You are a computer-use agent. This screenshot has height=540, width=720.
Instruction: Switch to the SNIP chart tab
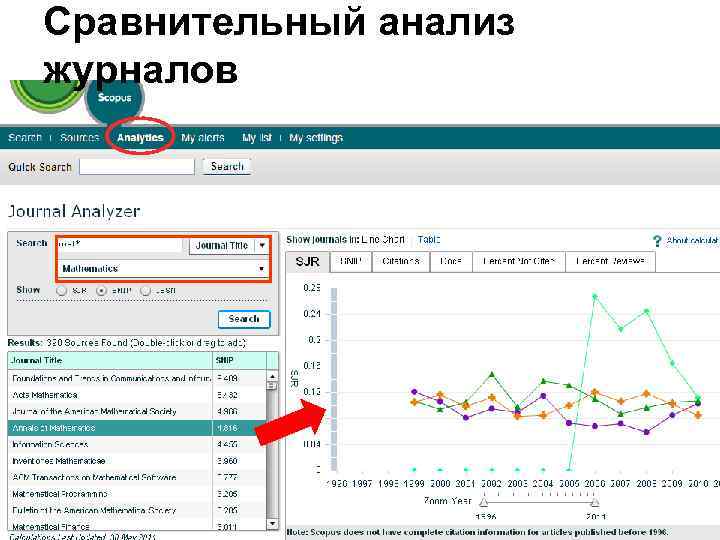pos(350,262)
